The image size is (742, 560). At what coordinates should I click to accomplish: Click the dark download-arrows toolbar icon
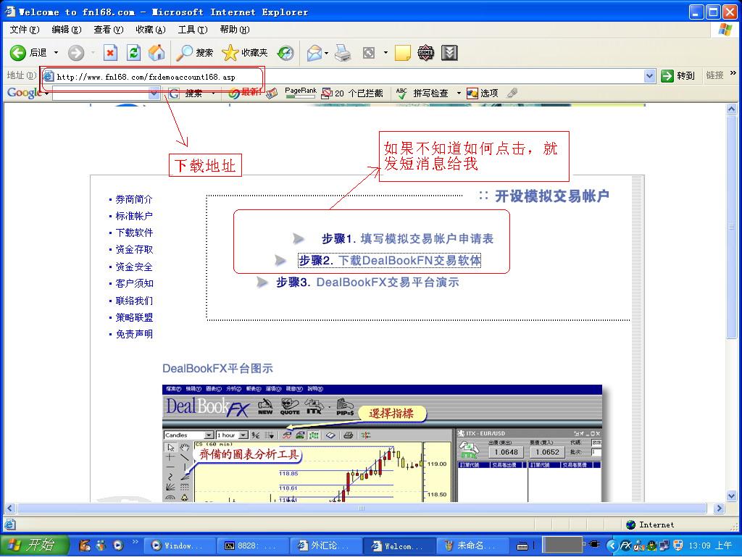pyautogui.click(x=449, y=52)
